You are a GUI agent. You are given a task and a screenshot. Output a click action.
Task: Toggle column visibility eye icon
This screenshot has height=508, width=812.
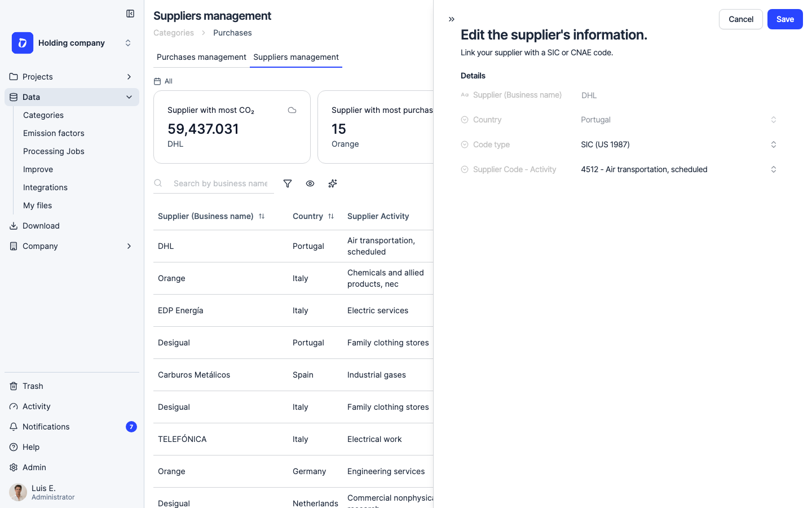tap(310, 183)
